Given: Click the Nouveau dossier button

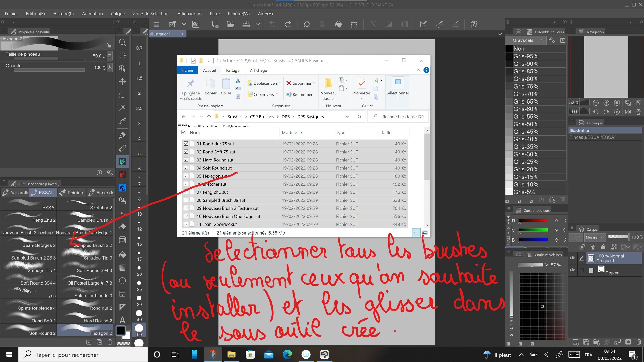Looking at the screenshot, I should tap(328, 89).
